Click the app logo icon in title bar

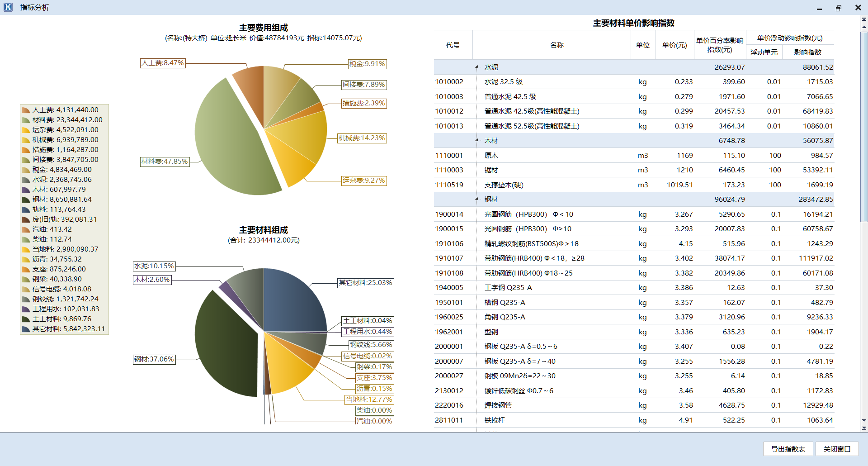point(8,7)
